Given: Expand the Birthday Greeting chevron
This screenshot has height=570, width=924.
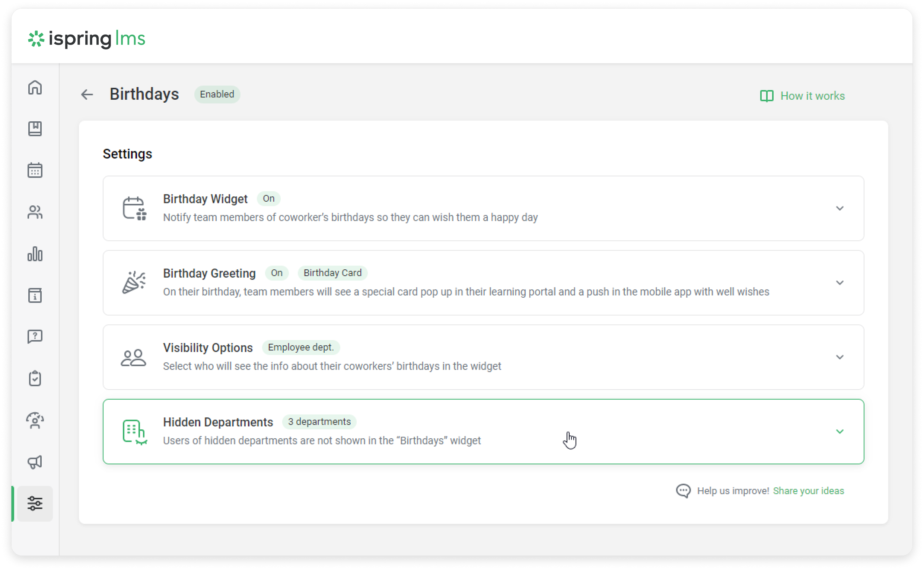Looking at the screenshot, I should pos(839,283).
